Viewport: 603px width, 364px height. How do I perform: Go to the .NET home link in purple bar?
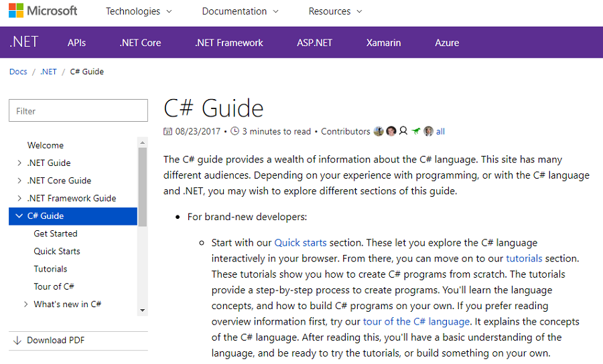tap(24, 42)
